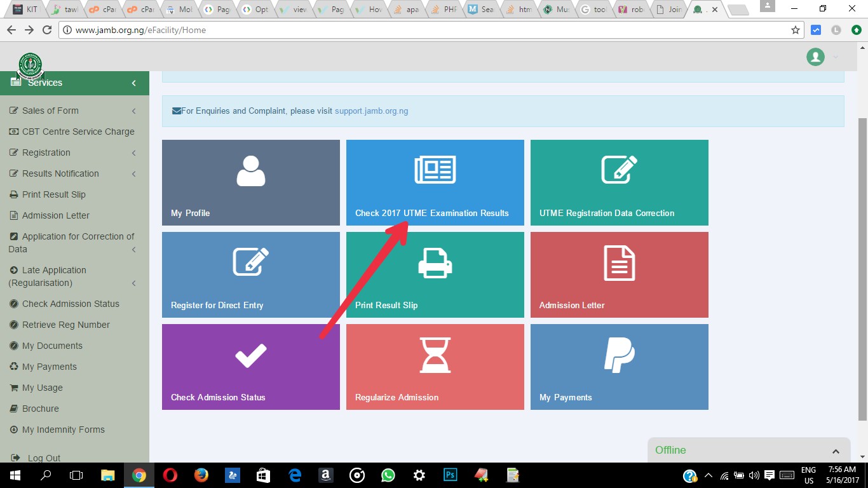The width and height of the screenshot is (868, 488).
Task: Open WhatsApp from the taskbar
Action: [388, 475]
